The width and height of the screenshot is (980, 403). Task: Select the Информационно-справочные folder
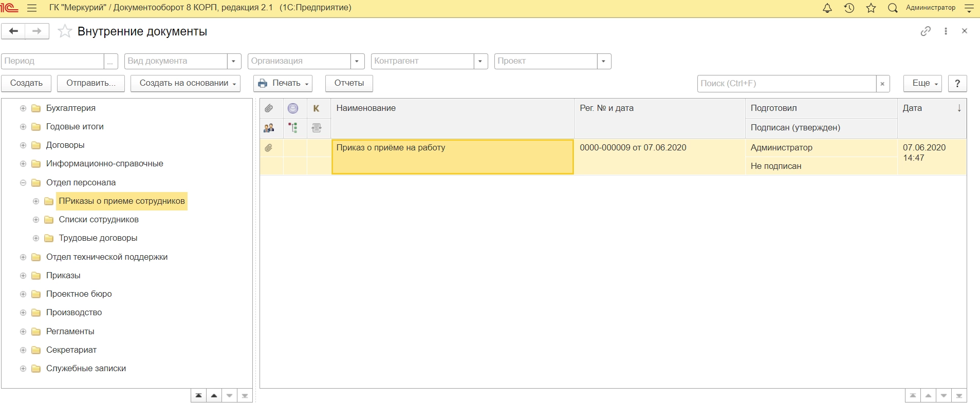105,164
